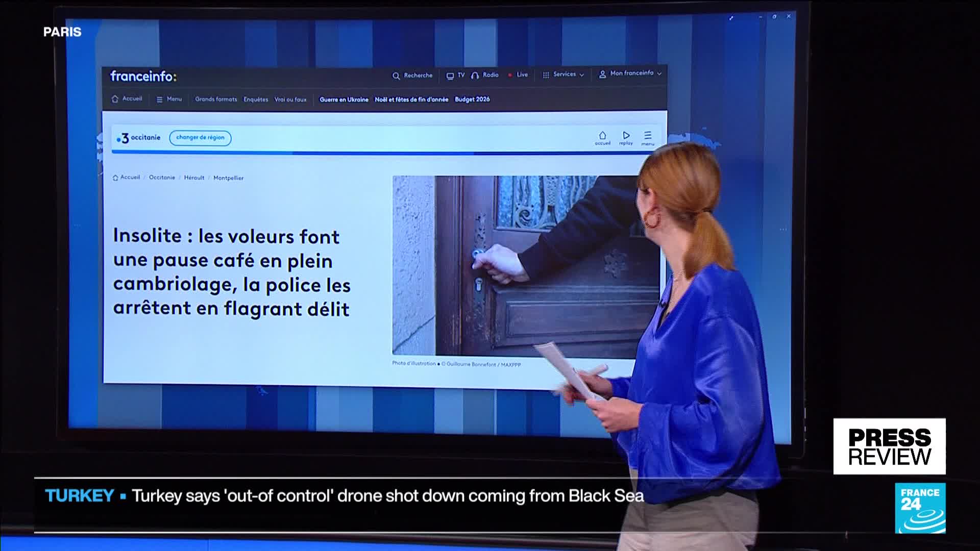Expand the Mon franceinfo account dropdown
The width and height of the screenshot is (980, 551).
(631, 73)
